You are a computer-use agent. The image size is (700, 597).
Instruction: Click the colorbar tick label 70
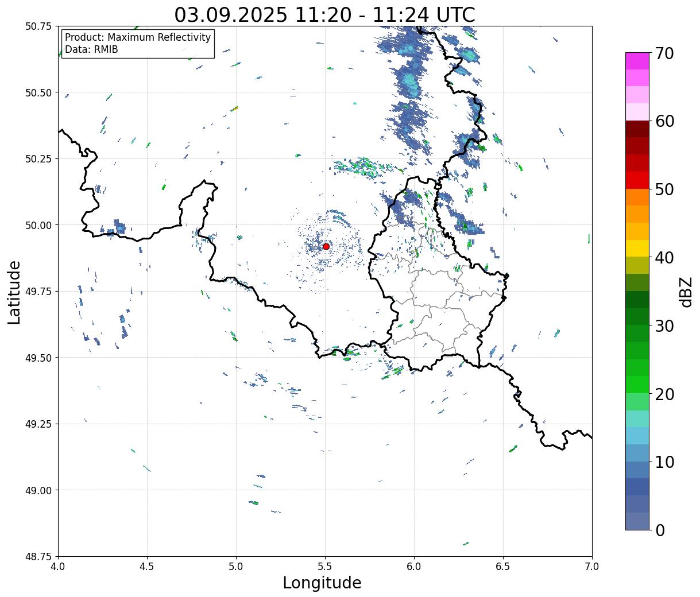(x=664, y=53)
